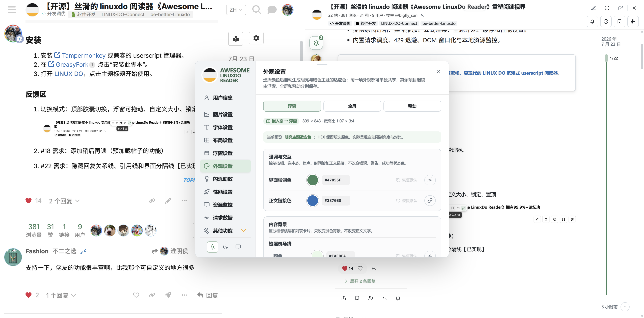644x318 pixels.
Task: Click 恢复默认 for 正文链接色
Action: [407, 200]
